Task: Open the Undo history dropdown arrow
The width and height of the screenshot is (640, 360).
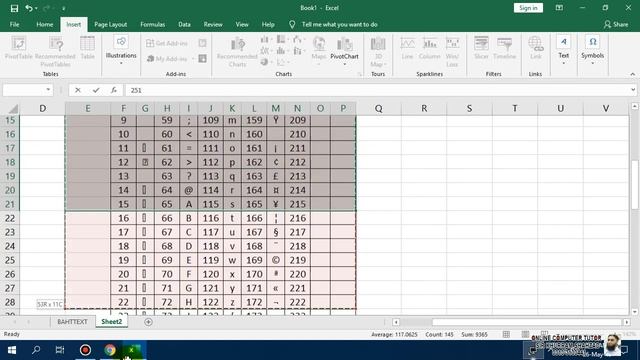Action: [36, 8]
